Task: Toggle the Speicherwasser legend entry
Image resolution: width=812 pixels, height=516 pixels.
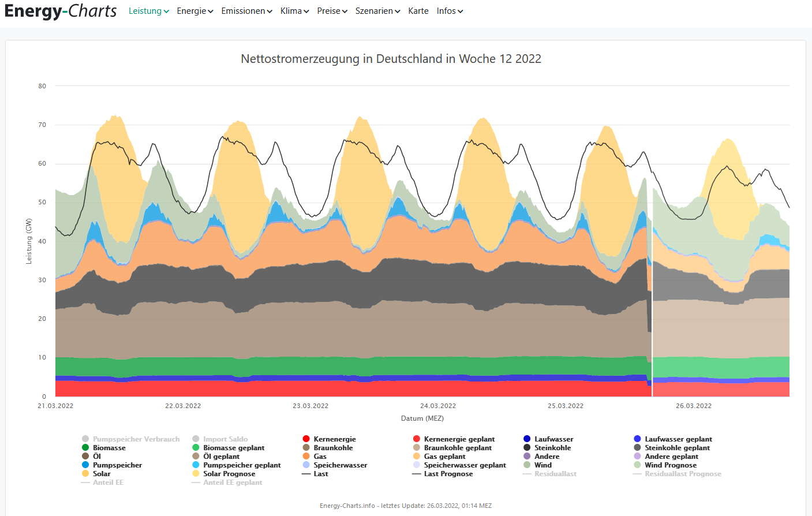Action: click(x=335, y=465)
